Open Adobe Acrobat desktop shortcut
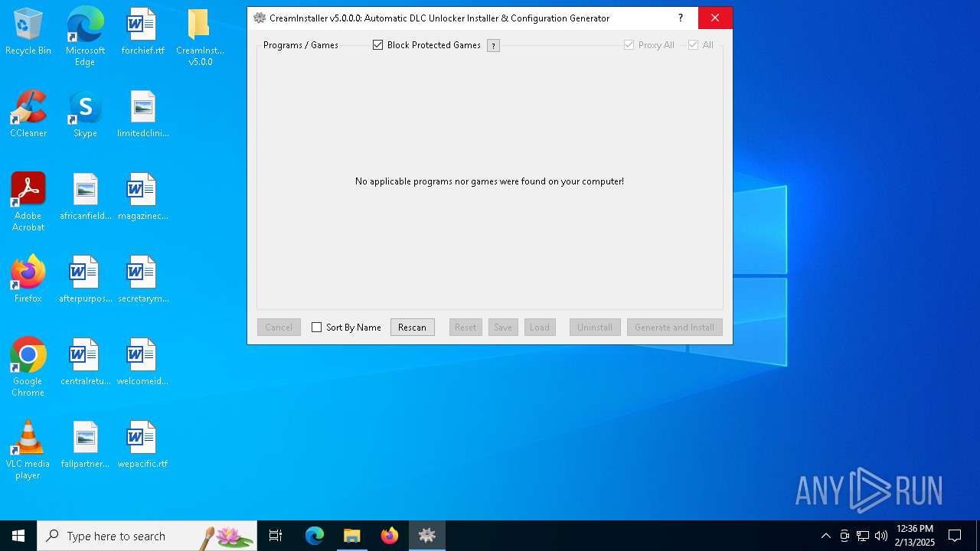 pos(28,202)
